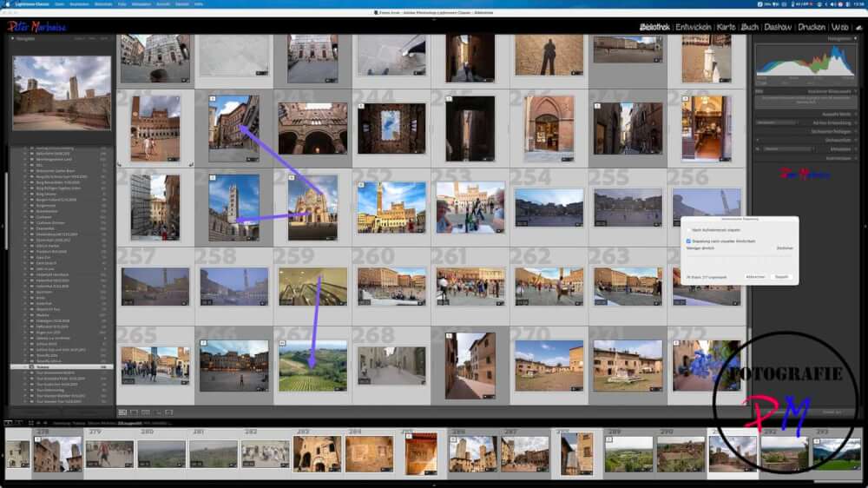Uncheck 'Stapelung nach visueller Ähnlichkeit' checkbox
868x488 pixels.
689,241
